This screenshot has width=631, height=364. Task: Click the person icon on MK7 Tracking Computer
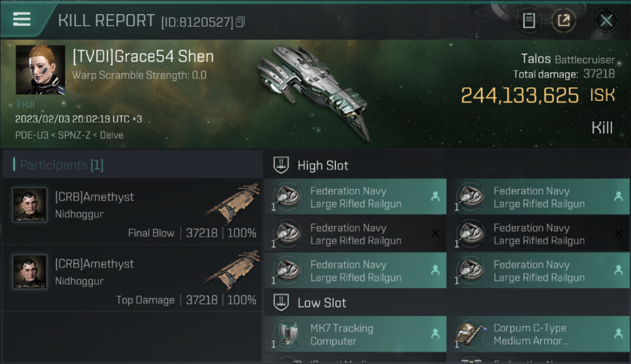[435, 334]
